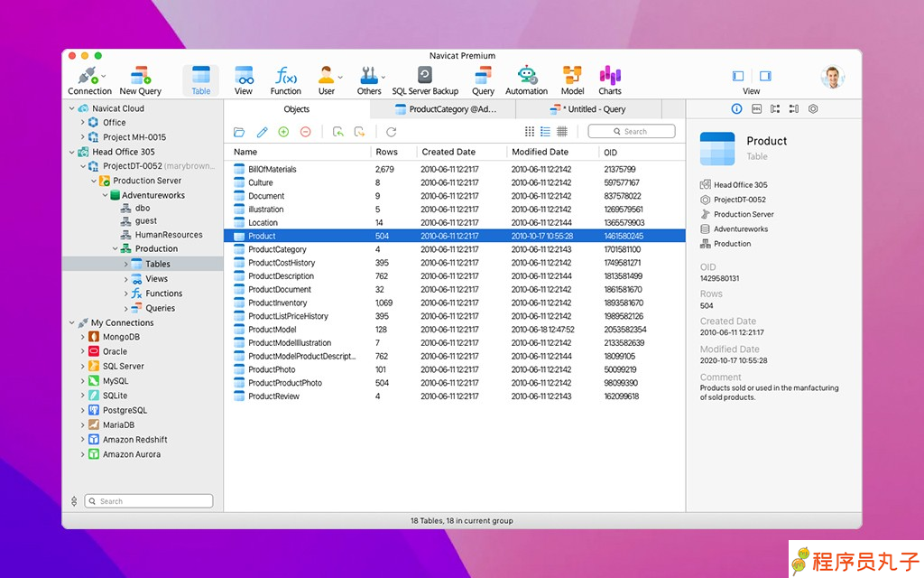
Task: Click the user avatar profile picture
Action: 833,78
